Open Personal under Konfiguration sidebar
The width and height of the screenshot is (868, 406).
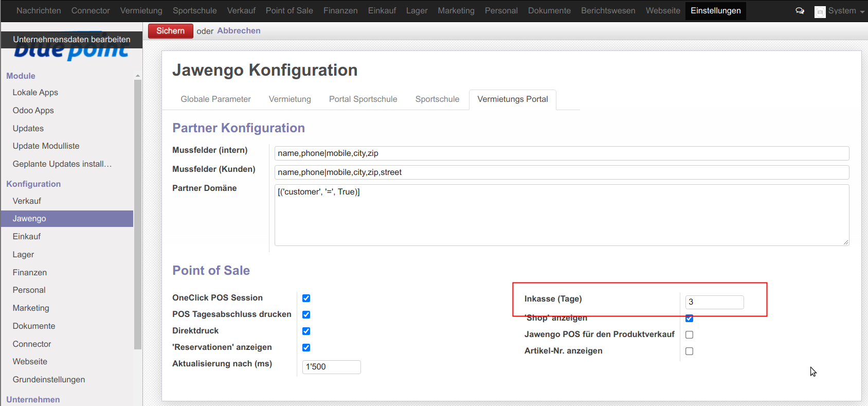point(29,290)
